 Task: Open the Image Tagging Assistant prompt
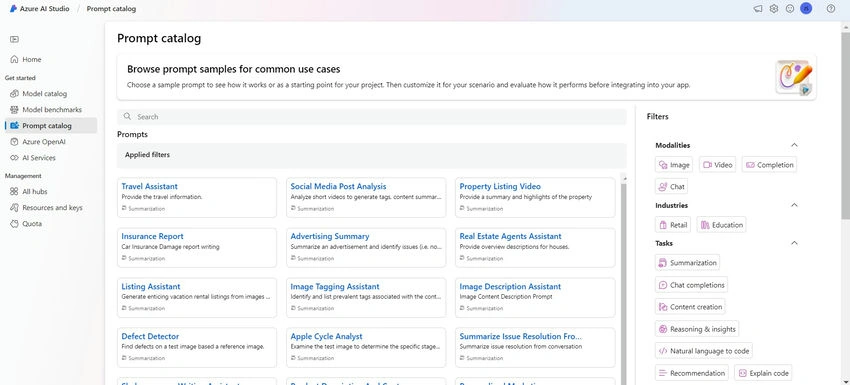[x=366, y=298]
